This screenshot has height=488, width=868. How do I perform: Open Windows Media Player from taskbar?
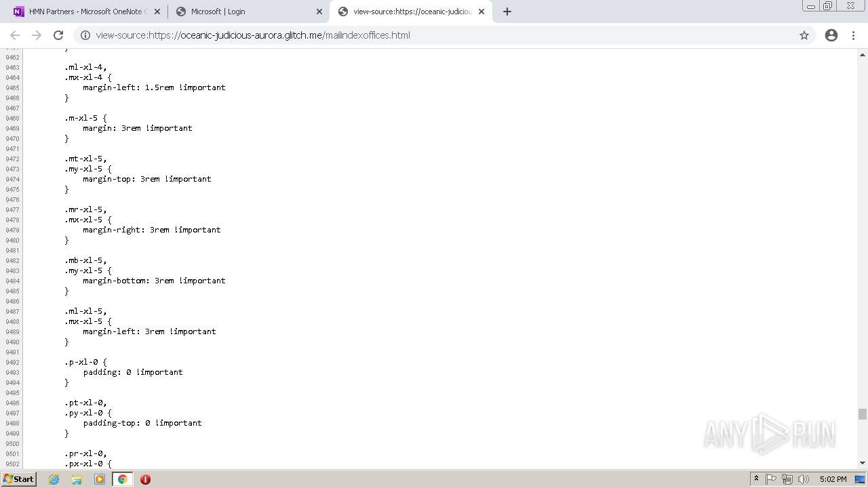point(100,479)
